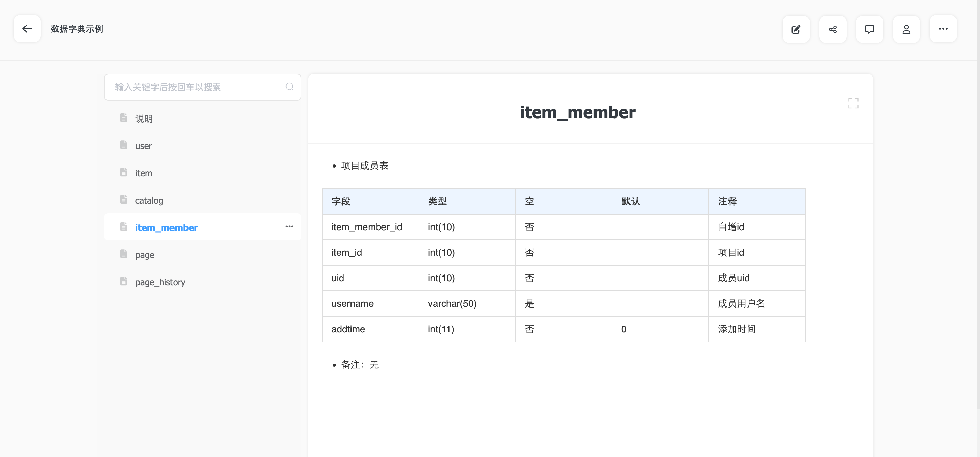Open the page_history entry in sidebar
Image resolution: width=980 pixels, height=457 pixels.
tap(160, 282)
